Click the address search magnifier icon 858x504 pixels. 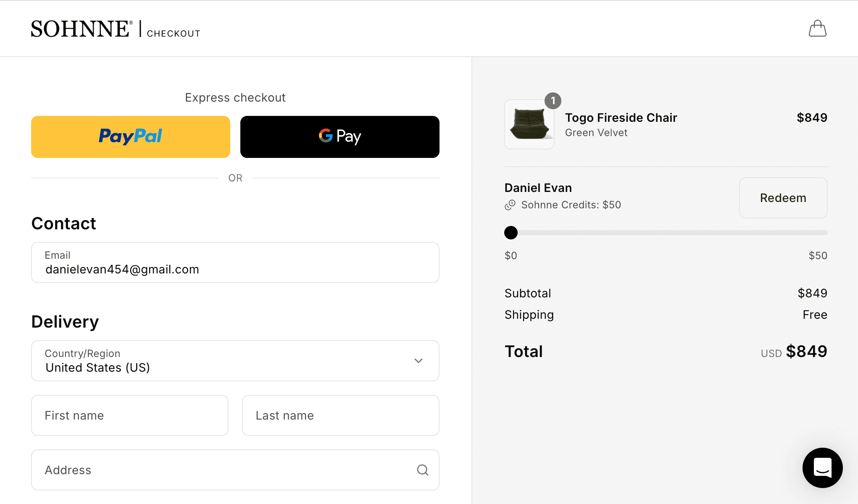coord(423,470)
